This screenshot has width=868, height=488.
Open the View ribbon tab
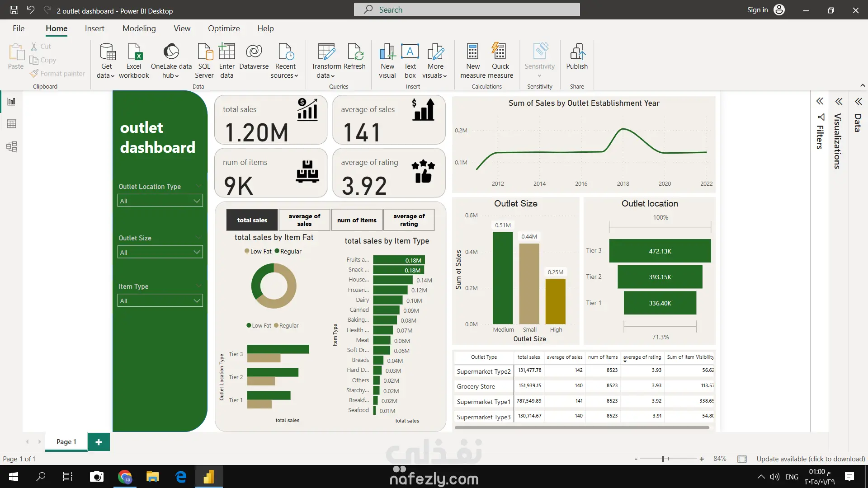pos(182,28)
